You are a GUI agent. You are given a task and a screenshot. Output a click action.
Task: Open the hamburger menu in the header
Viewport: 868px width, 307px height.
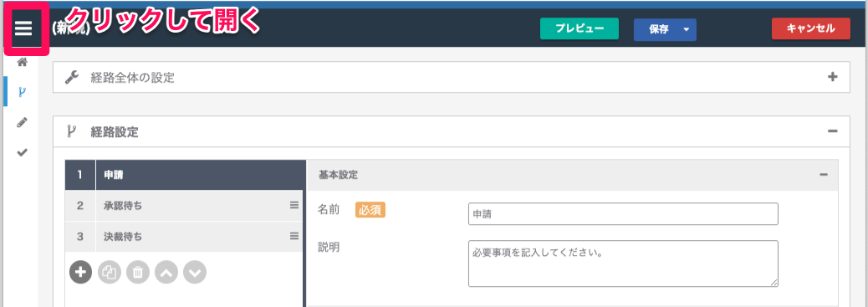(x=23, y=28)
